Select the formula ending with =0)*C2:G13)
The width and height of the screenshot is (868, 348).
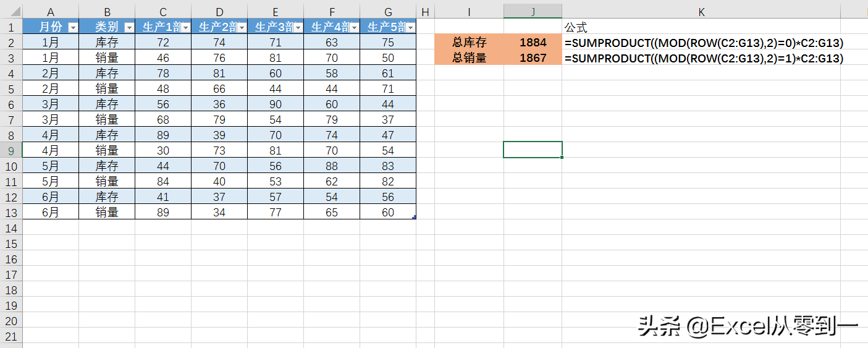point(704,43)
